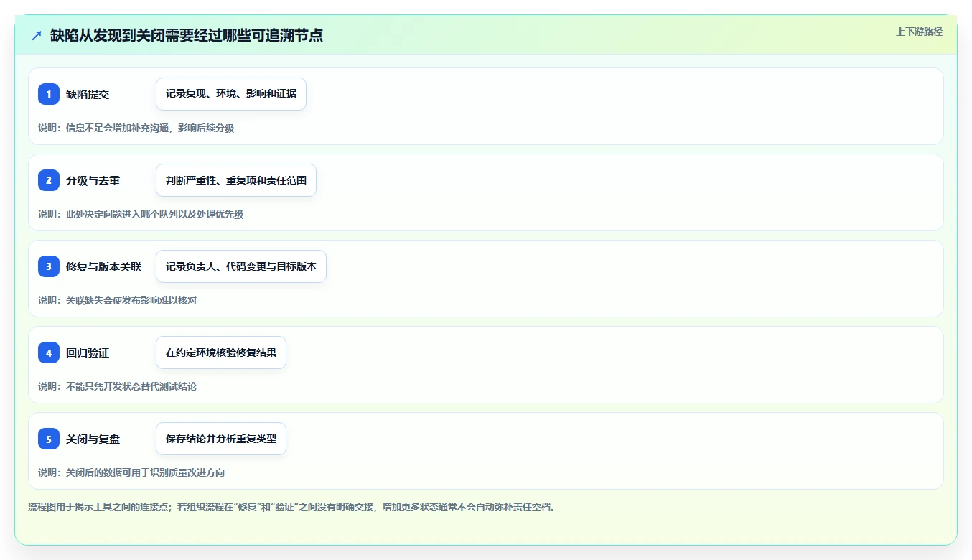The image size is (972, 560).
Task: Select step number 2 badge
Action: [49, 180]
